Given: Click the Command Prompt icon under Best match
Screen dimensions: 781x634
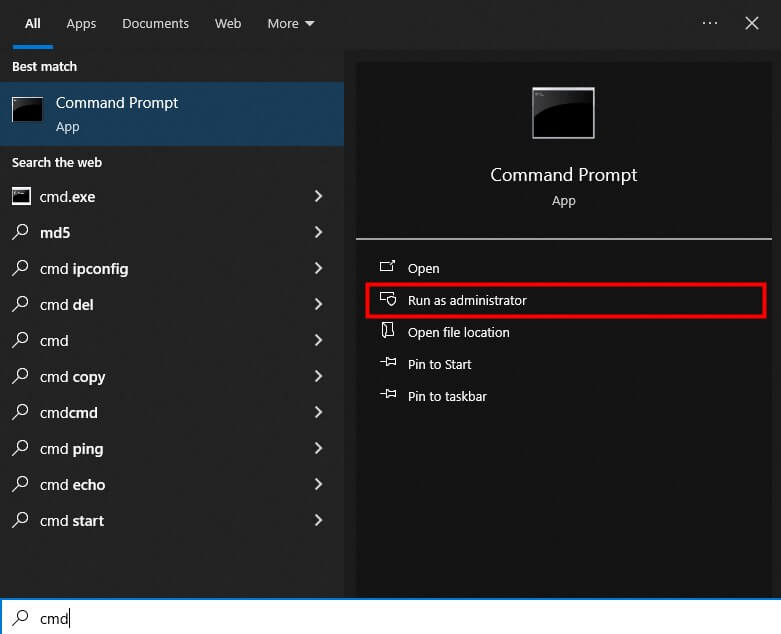Looking at the screenshot, I should [x=27, y=111].
